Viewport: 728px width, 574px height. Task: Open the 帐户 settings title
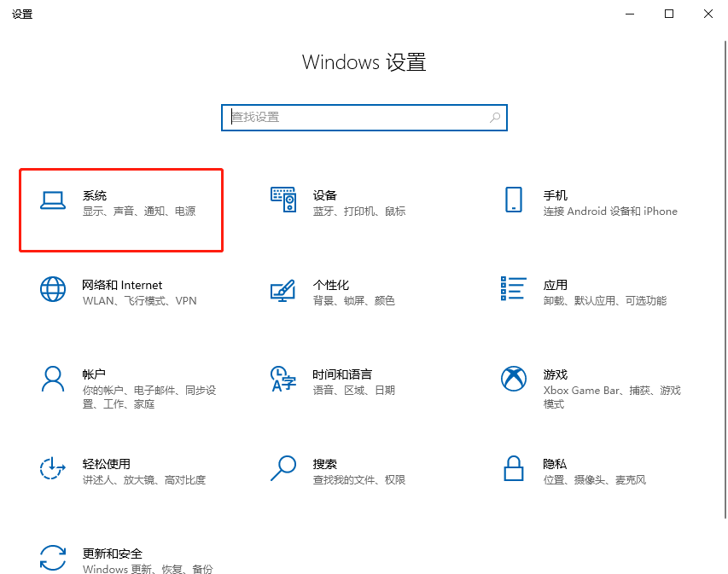click(94, 374)
